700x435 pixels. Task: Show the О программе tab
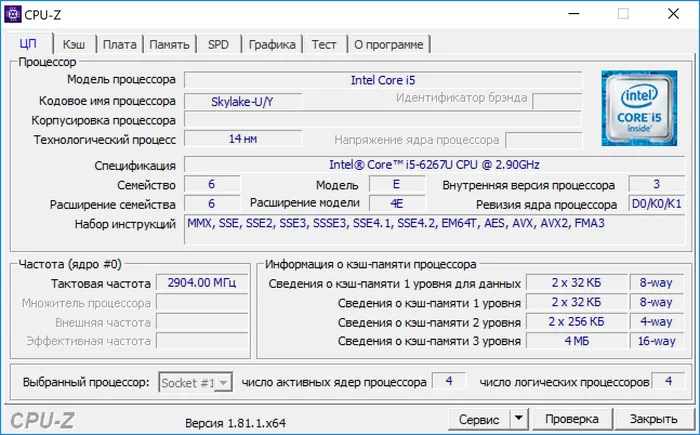point(389,44)
